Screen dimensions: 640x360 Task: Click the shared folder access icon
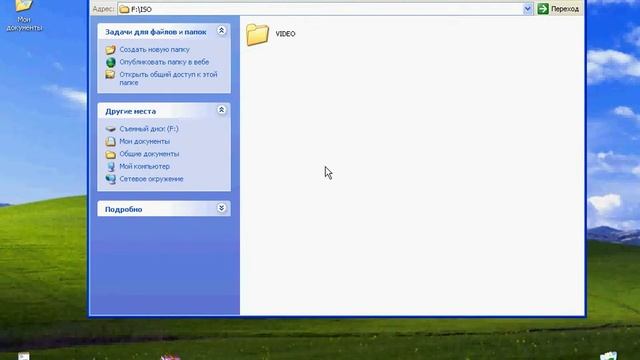[110, 74]
